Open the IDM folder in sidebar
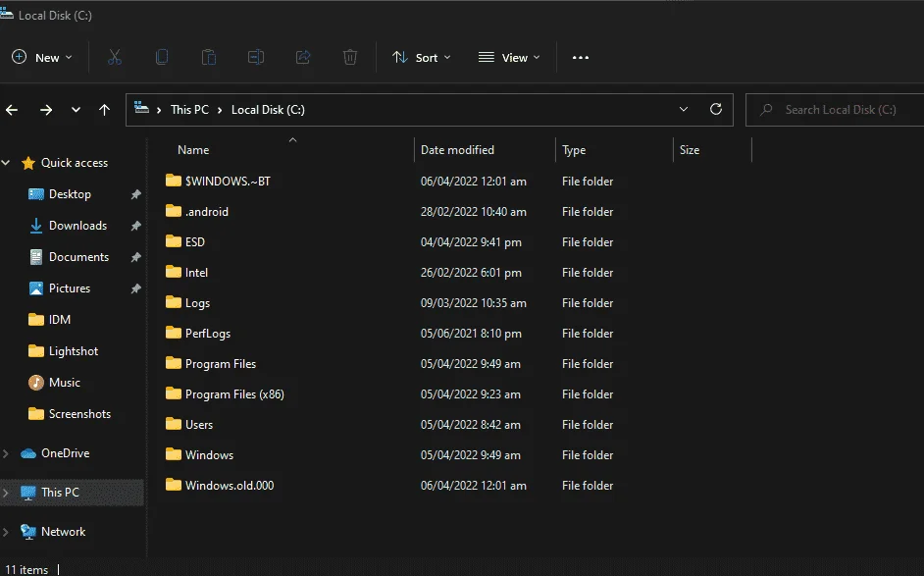924x576 pixels. [x=59, y=320]
